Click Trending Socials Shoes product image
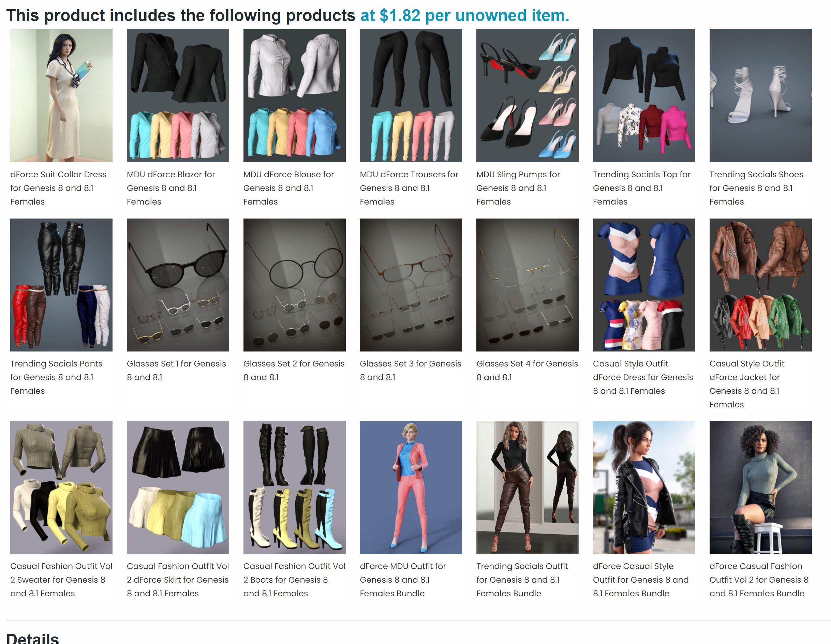This screenshot has height=644, width=831. pos(760,95)
